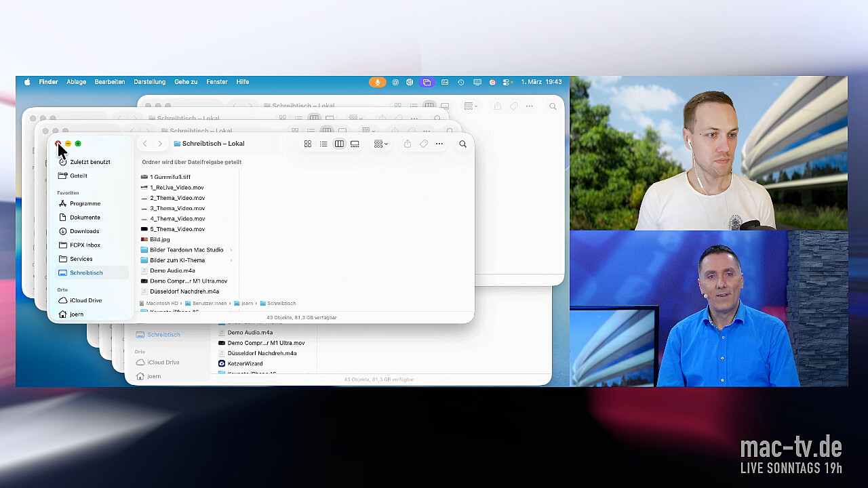Click the orange microphone menu bar icon
The height and width of the screenshot is (488, 868).
point(377,82)
